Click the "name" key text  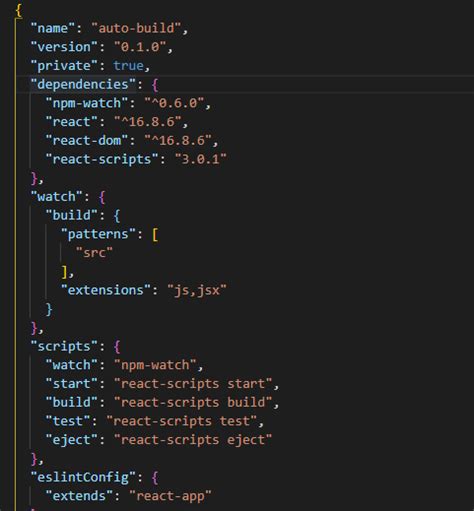(x=53, y=28)
